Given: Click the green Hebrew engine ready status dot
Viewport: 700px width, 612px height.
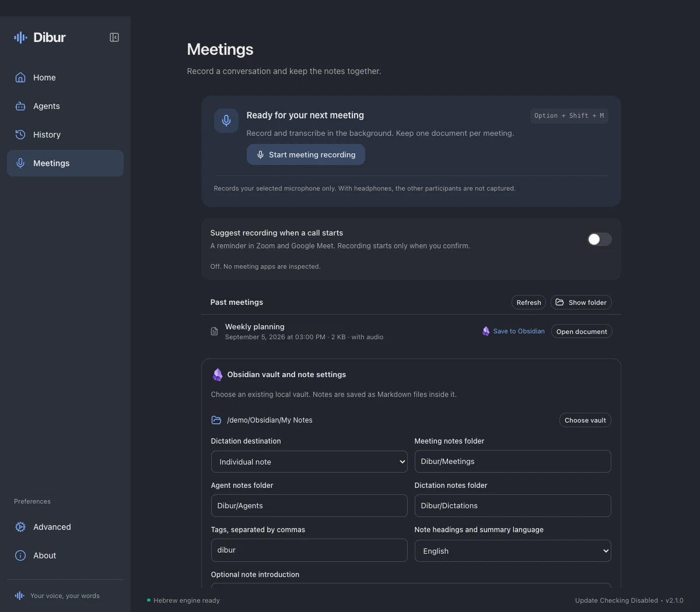Looking at the screenshot, I should click(x=149, y=600).
